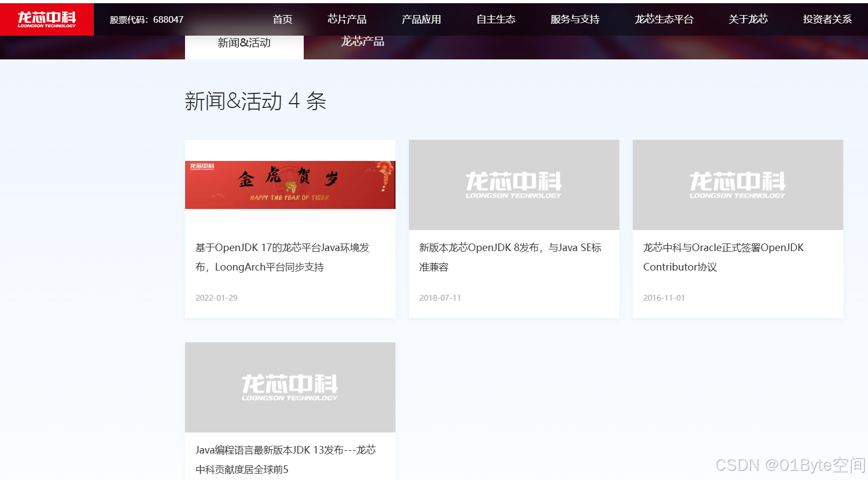Click the Loongson Technology red logo
Viewport: 868px width, 480px height.
point(47,19)
